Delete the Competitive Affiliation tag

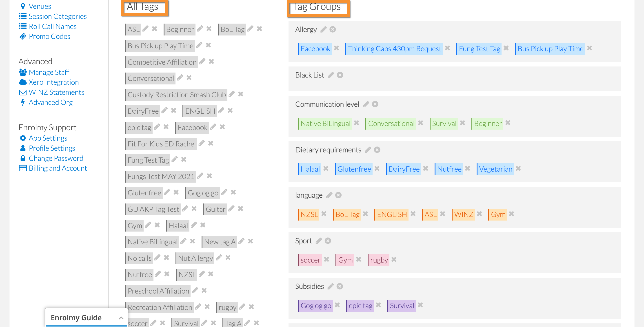point(211,62)
